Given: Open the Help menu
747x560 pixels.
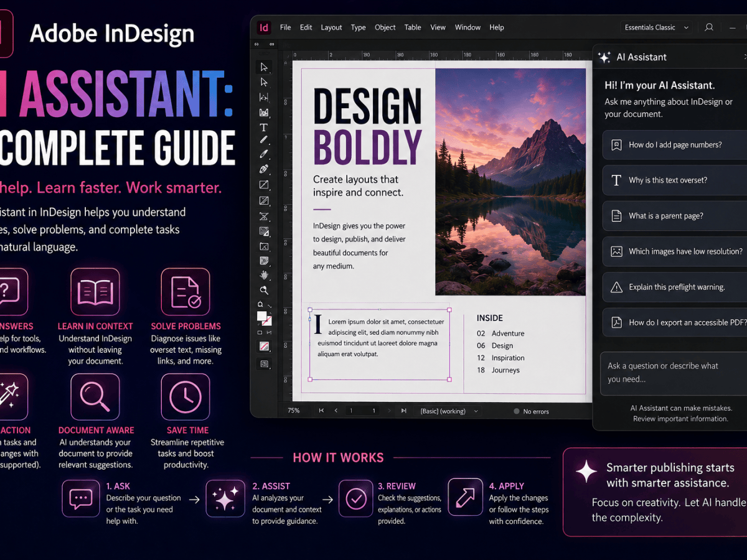Looking at the screenshot, I should (497, 27).
